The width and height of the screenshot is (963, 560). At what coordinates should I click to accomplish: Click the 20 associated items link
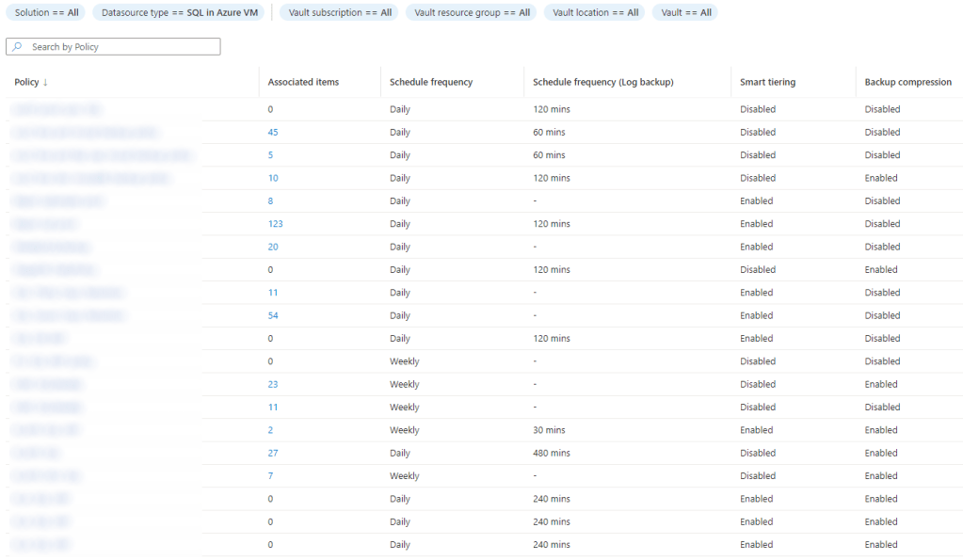[x=273, y=248]
